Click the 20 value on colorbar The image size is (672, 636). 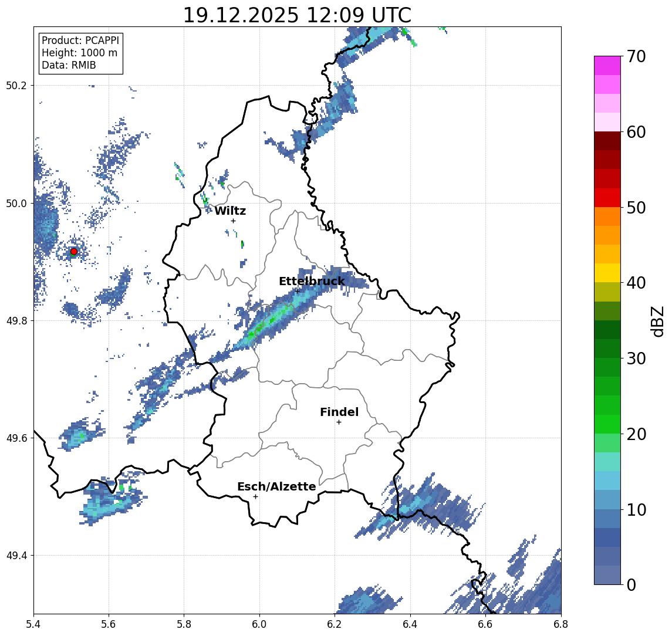(x=636, y=434)
